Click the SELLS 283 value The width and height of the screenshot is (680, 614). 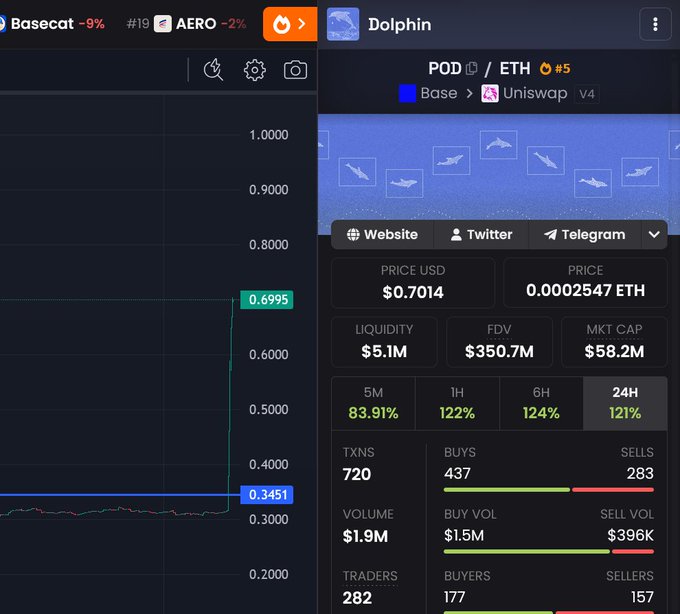point(640,474)
